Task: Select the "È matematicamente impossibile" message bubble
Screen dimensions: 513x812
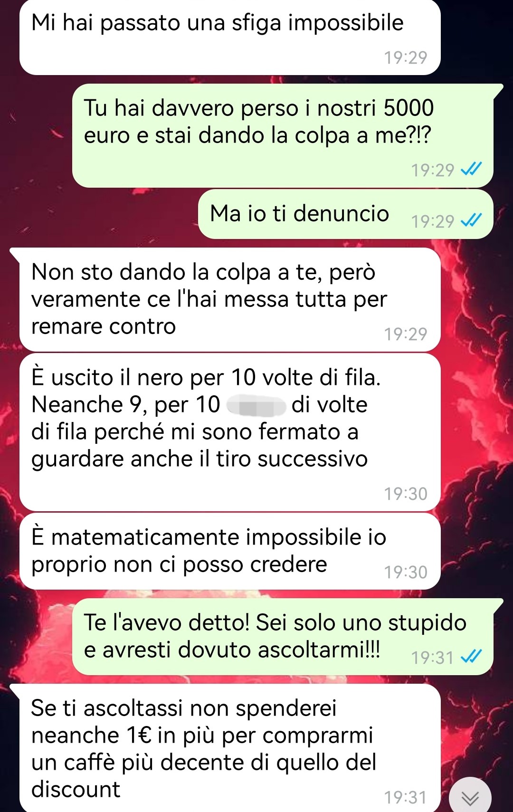Action: (230, 551)
